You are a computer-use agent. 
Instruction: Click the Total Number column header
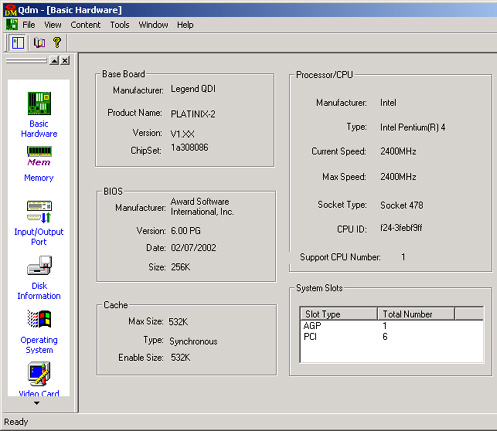pyautogui.click(x=416, y=314)
